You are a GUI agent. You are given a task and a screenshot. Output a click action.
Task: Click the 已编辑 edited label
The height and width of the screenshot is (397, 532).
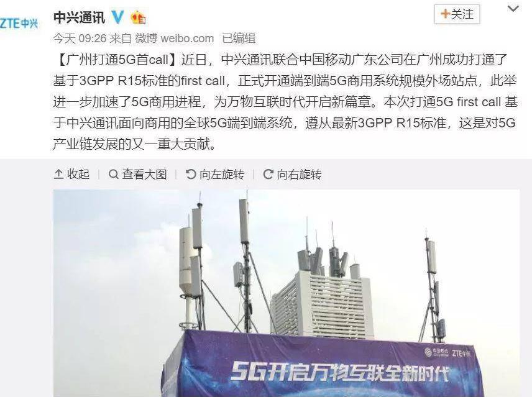pos(239,39)
